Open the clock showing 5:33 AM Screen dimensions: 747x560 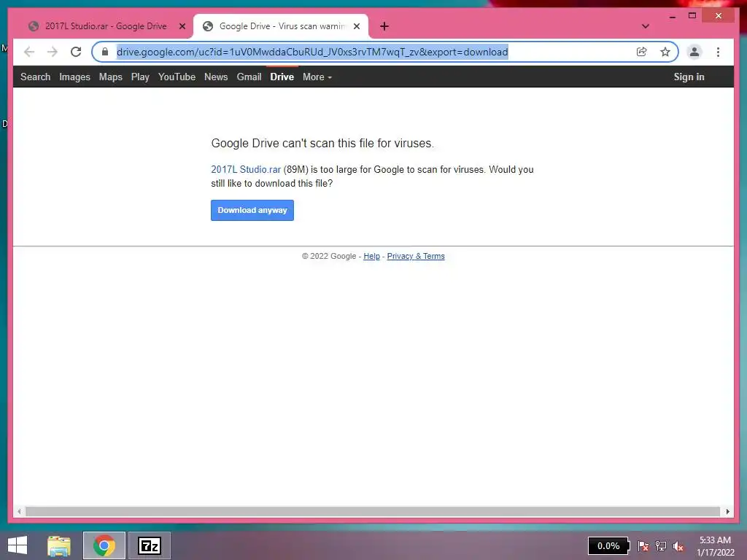[715, 546]
